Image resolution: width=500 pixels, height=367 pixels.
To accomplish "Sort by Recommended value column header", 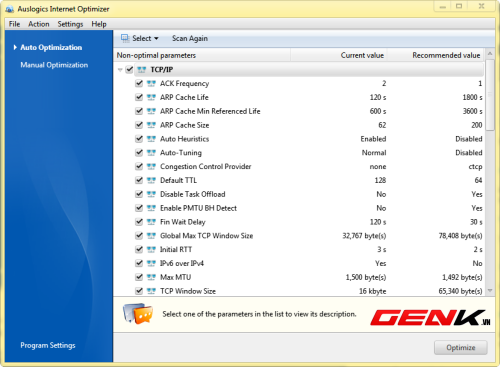I will [x=436, y=55].
